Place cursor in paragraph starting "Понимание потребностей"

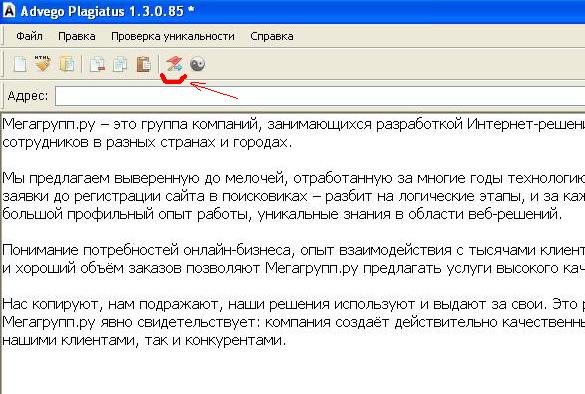[294, 259]
